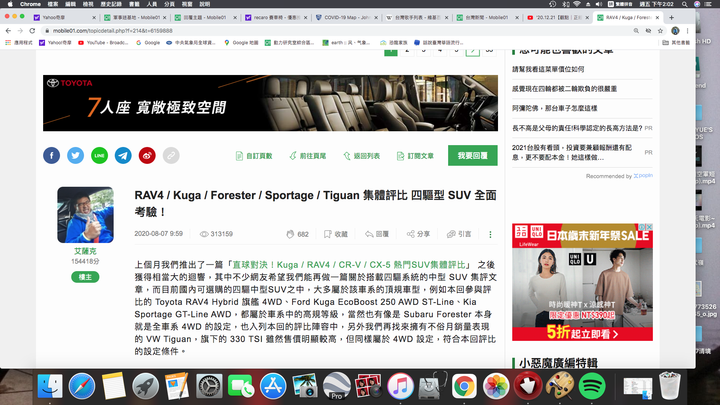
Task: Click the zoom magnifier icon in address bar
Action: tap(636, 31)
